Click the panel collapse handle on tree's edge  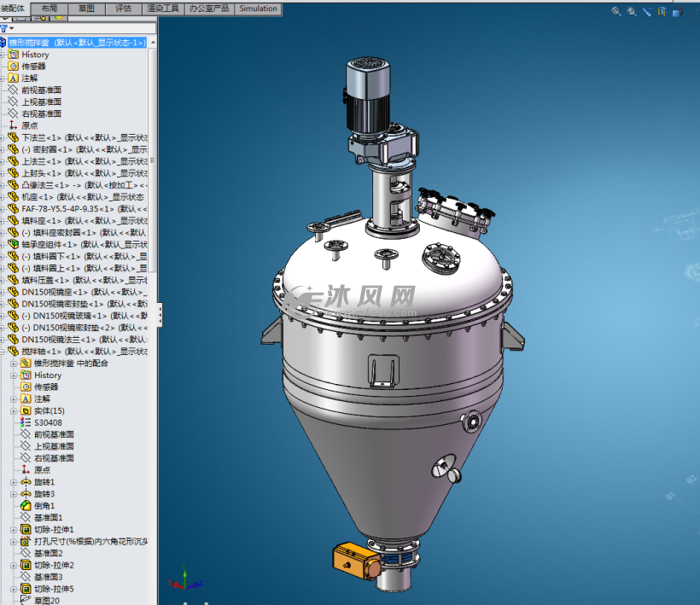pyautogui.click(x=160, y=315)
